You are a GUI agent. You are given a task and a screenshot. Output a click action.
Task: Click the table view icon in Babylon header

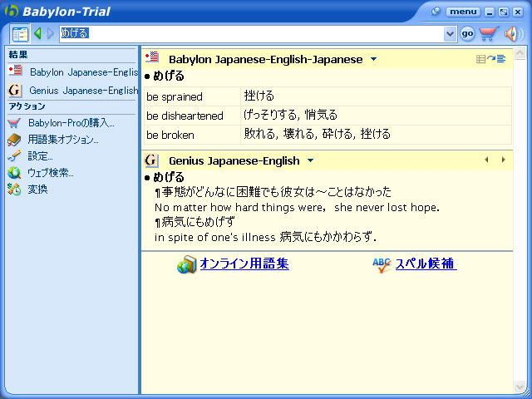[x=480, y=59]
